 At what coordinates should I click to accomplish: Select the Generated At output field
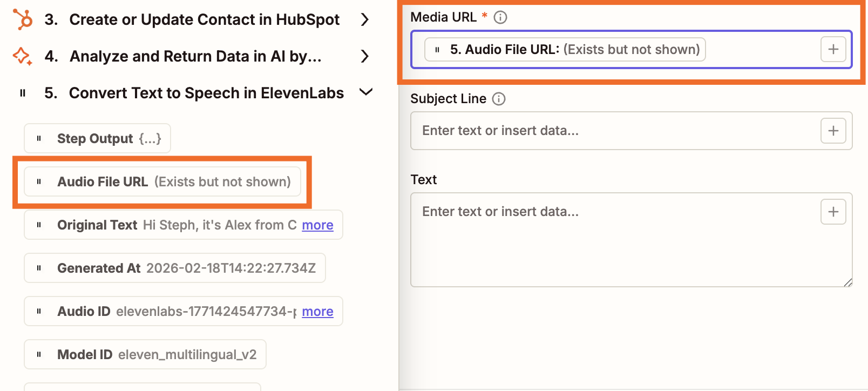click(x=175, y=268)
